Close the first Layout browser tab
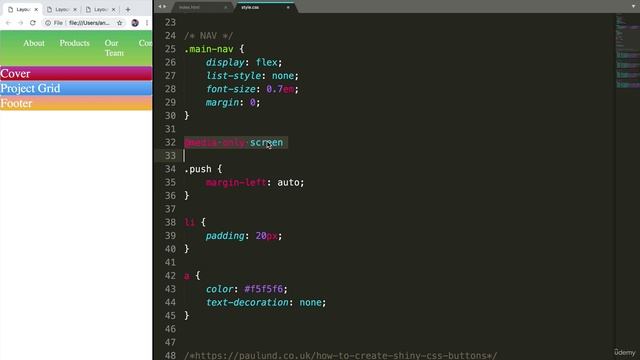 click(x=36, y=9)
